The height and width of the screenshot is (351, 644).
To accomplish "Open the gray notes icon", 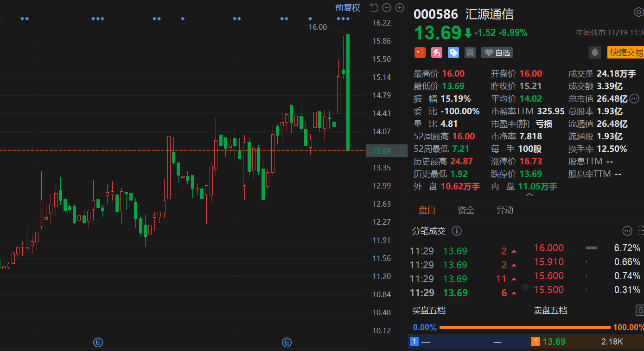I will coord(470,52).
